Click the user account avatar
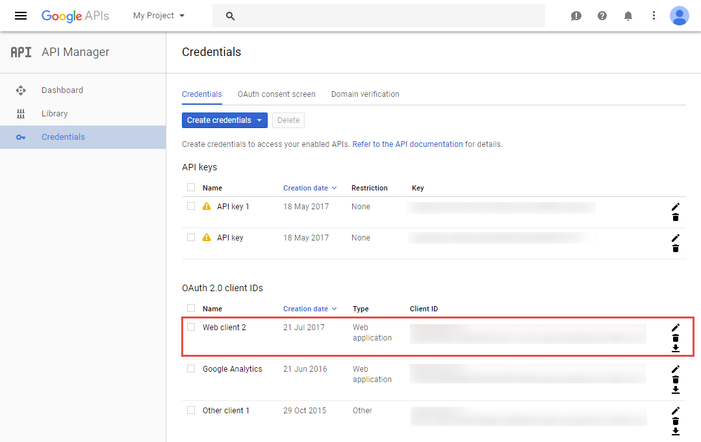 680,16
